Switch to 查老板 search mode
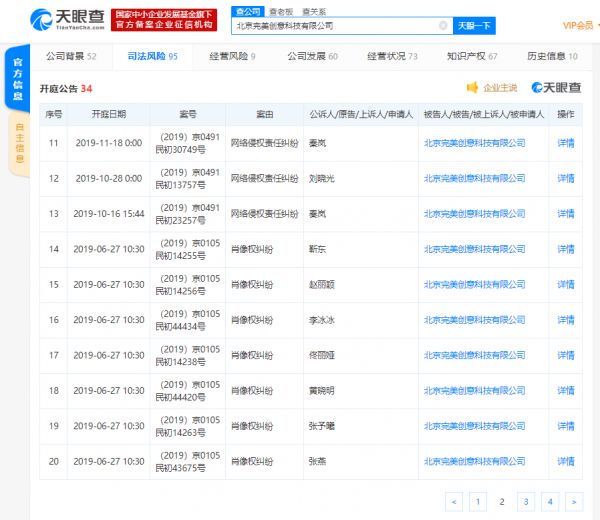The width and height of the screenshot is (600, 520). (281, 9)
